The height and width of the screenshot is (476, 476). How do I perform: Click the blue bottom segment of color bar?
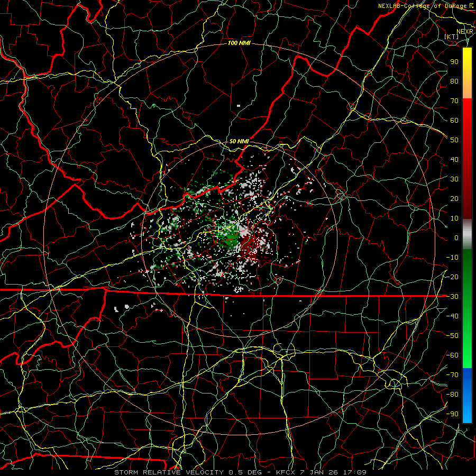[467, 396]
